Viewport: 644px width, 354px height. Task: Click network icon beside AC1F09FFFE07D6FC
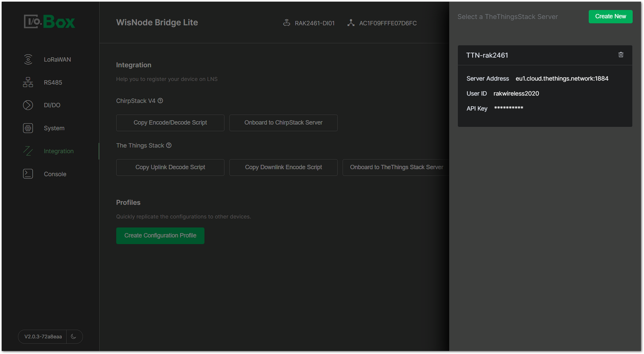click(x=351, y=23)
